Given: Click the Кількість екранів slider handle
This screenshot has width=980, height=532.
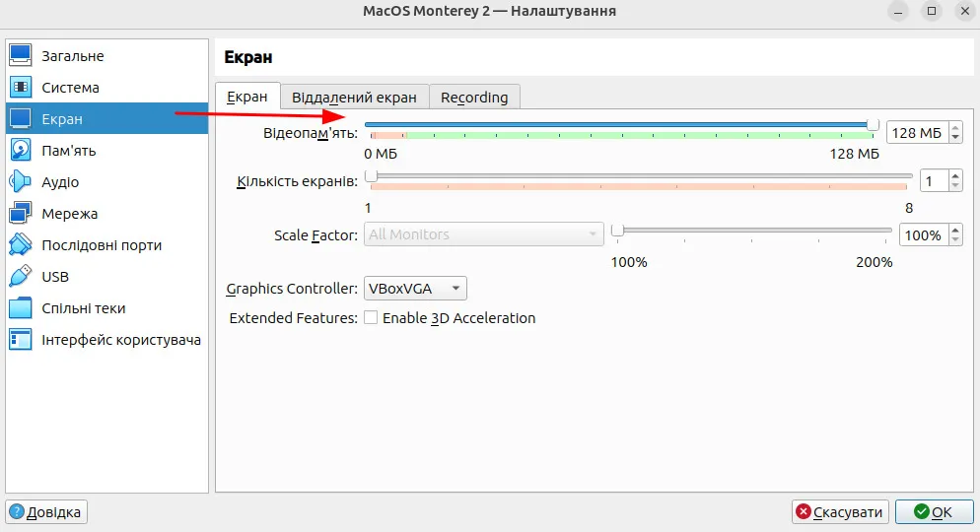Looking at the screenshot, I should [372, 176].
